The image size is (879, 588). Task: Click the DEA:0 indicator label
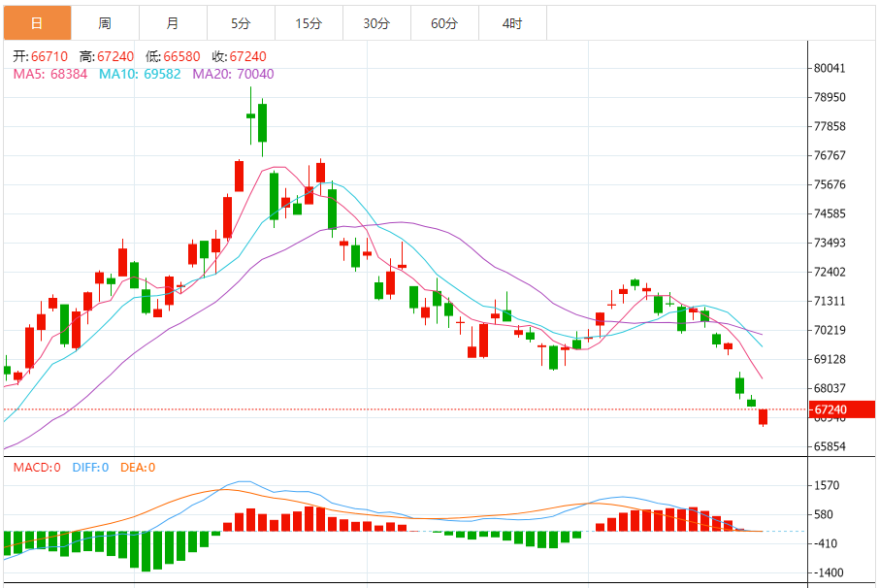[x=138, y=468]
